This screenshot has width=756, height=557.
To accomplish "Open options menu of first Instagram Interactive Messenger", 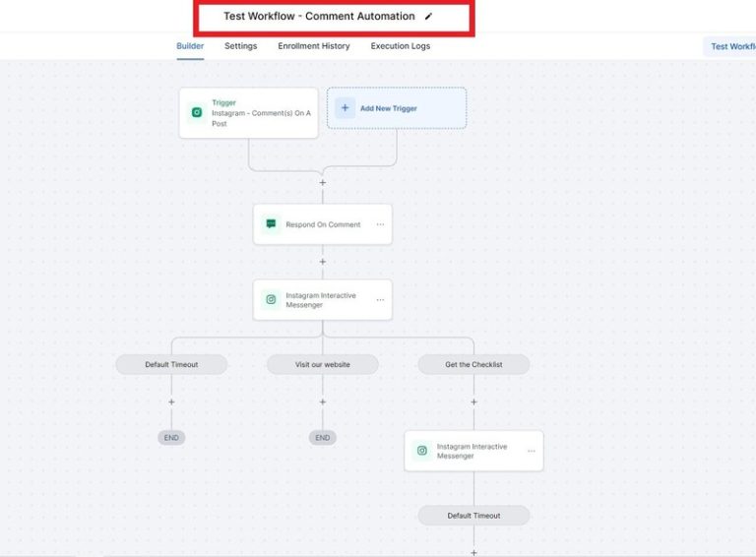I will [380, 300].
